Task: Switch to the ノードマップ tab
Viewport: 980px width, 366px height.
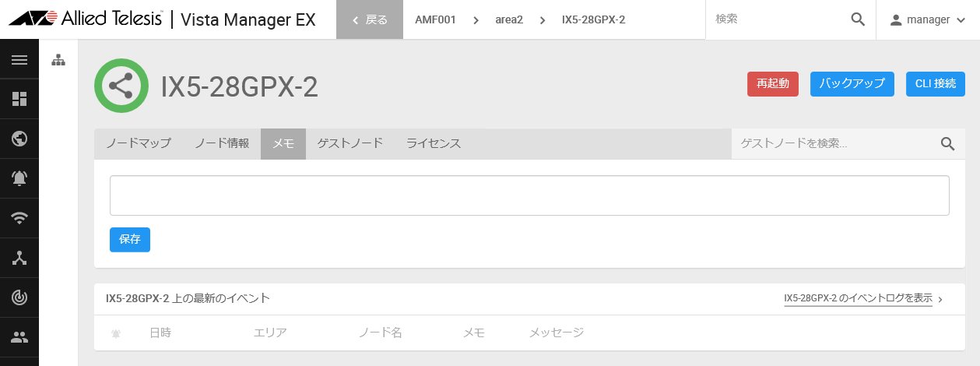Action: pyautogui.click(x=139, y=143)
